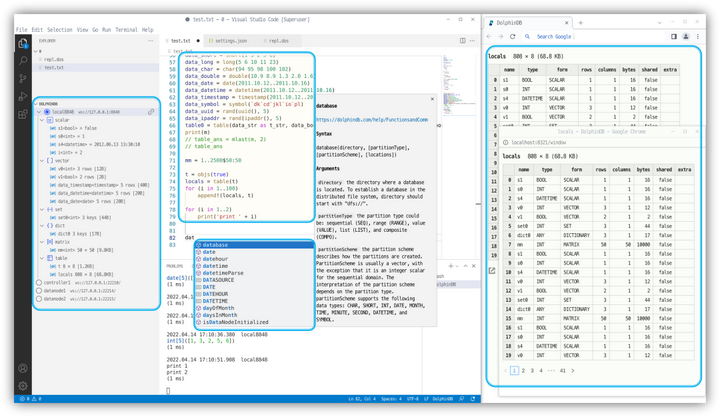The image size is (720, 417).
Task: Click the link icon beside local8848 connection
Action: click(x=151, y=112)
